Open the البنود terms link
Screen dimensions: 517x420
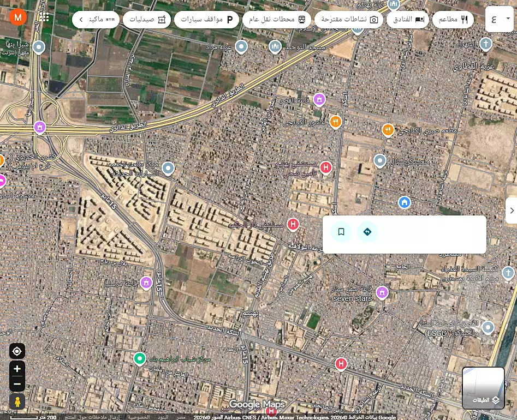[163, 417]
